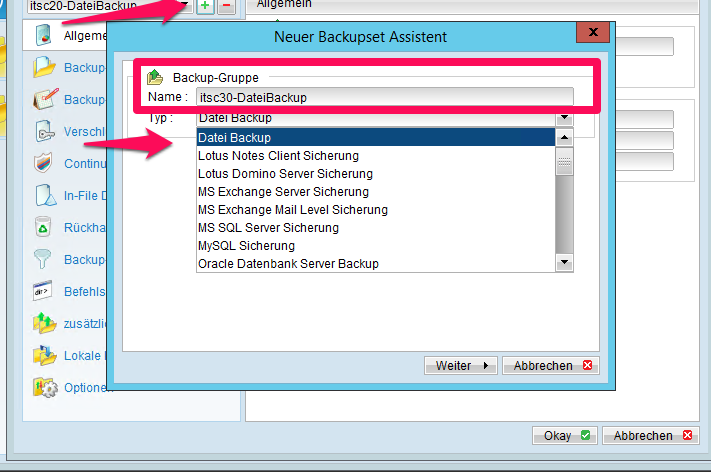The image size is (711, 472).
Task: Click type list scroll up arrow
Action: pyautogui.click(x=564, y=137)
